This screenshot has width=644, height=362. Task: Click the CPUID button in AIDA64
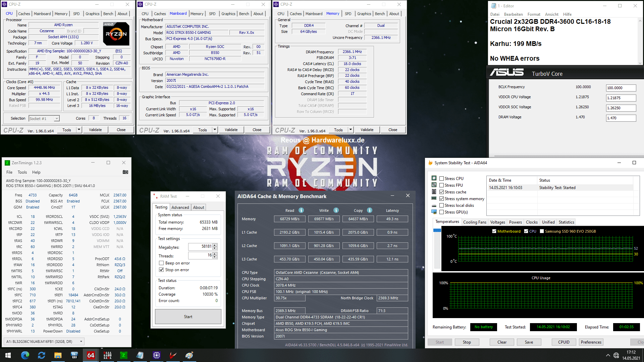(564, 342)
